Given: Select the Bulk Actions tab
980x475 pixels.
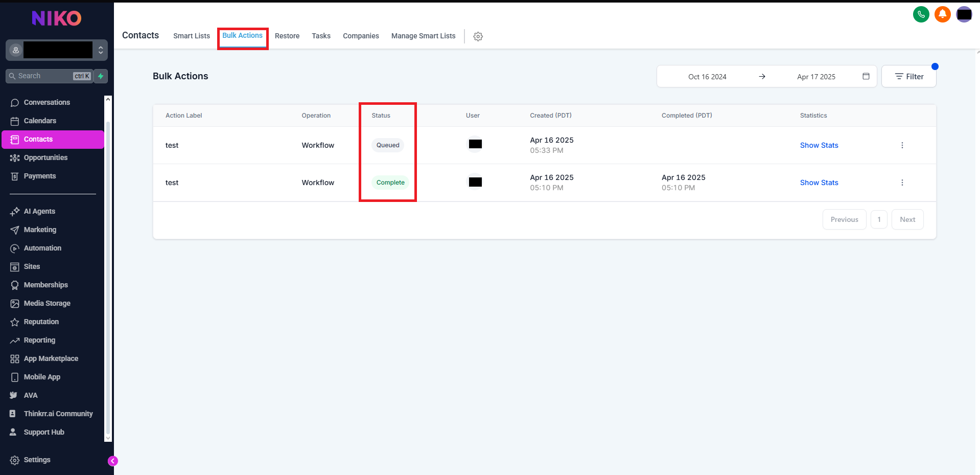Looking at the screenshot, I should 242,35.
